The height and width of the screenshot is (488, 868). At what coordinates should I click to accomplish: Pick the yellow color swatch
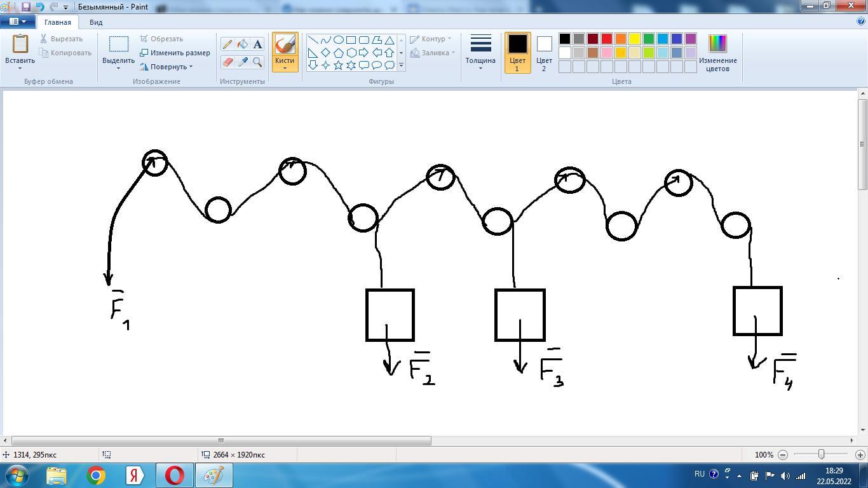coord(635,39)
